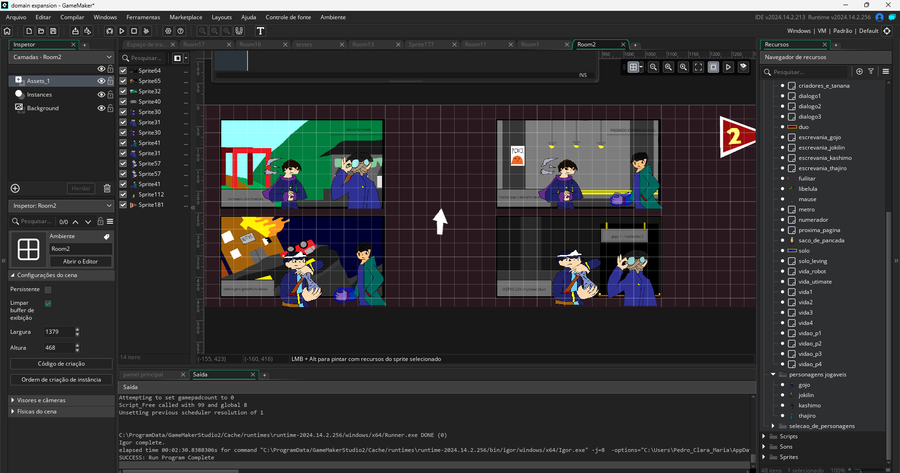Click Ordem de criação de instância button
The image size is (900, 473).
(61, 379)
